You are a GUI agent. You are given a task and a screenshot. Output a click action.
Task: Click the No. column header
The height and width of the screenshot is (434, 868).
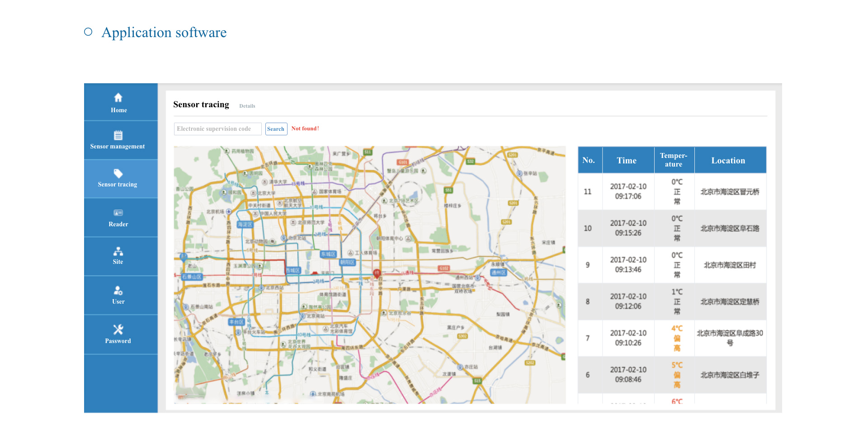(588, 160)
